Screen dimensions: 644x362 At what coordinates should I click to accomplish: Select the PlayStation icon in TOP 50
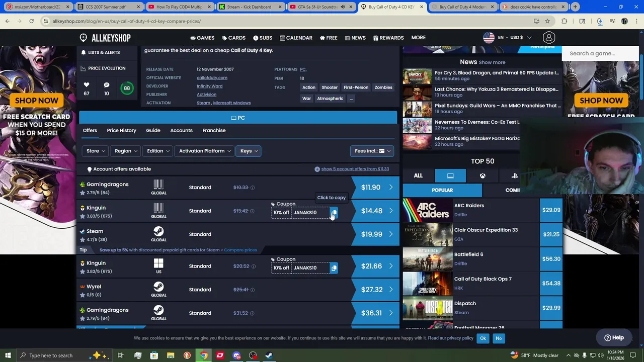click(515, 175)
